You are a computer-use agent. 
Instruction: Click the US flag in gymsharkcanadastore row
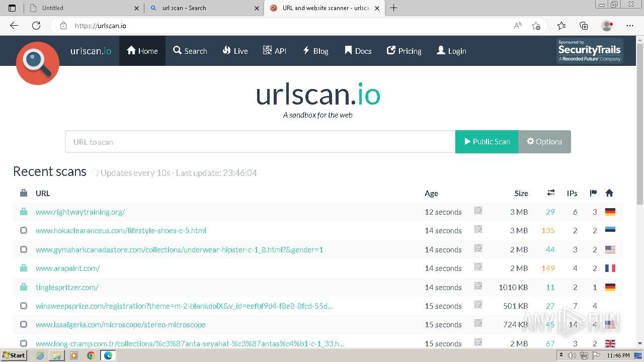[x=610, y=249]
